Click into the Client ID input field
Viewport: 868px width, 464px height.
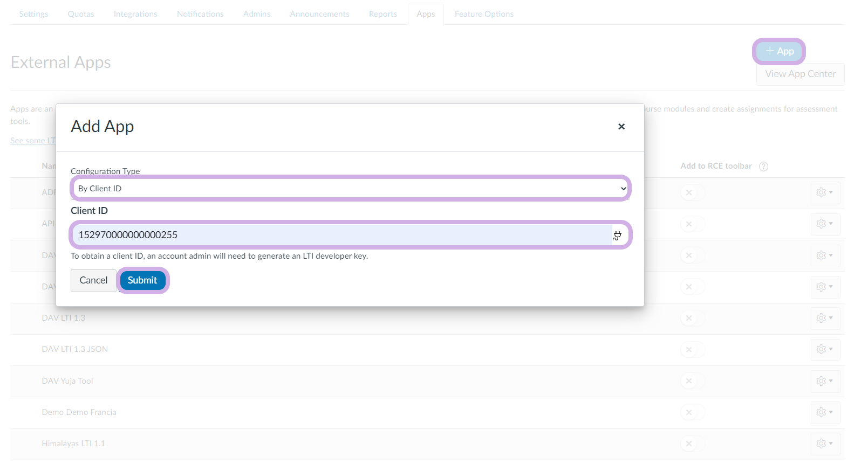coord(351,235)
